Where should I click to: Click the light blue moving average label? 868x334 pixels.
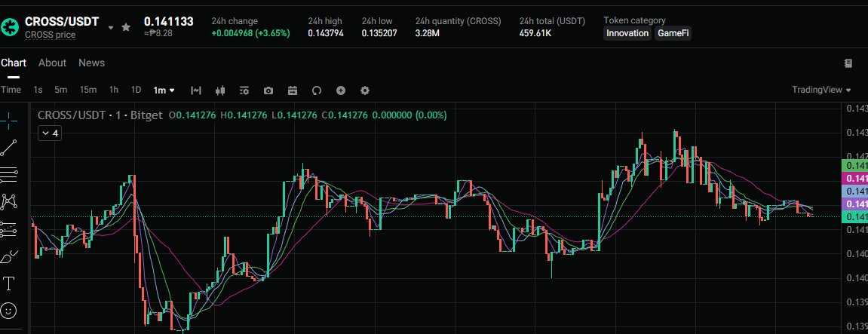(854, 191)
